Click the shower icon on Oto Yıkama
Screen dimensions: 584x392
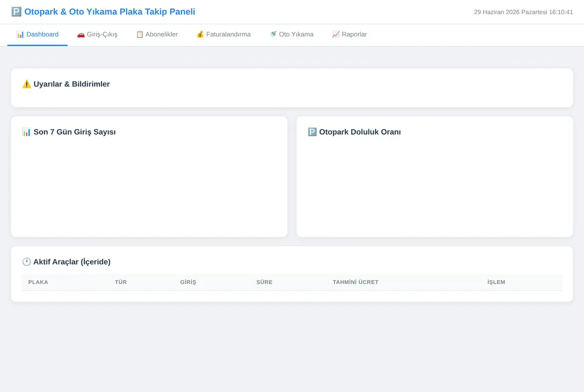click(x=273, y=35)
